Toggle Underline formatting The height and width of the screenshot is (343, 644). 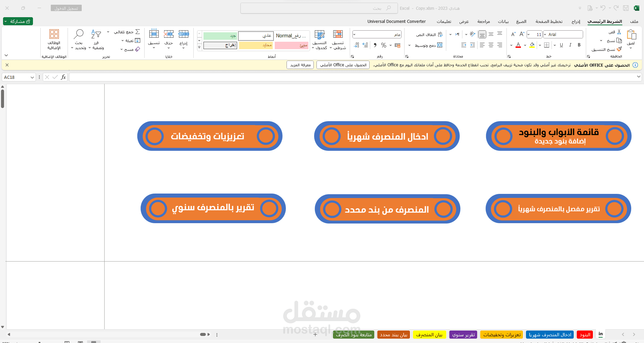561,45
